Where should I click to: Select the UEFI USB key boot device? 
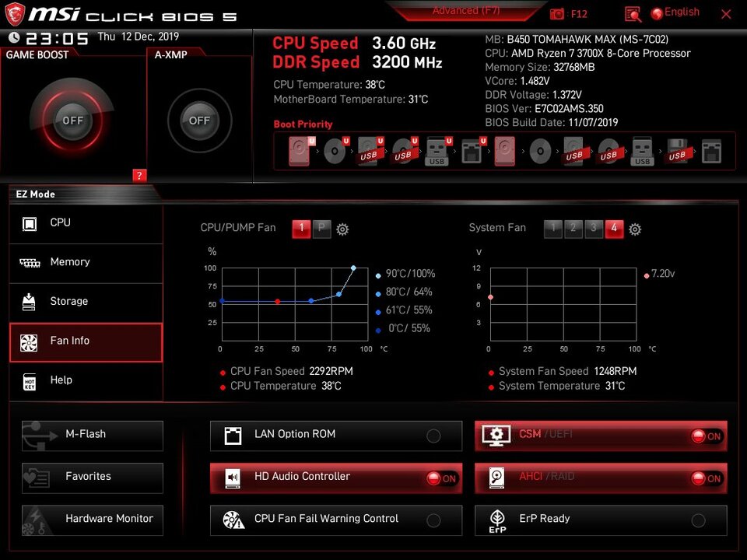[438, 151]
